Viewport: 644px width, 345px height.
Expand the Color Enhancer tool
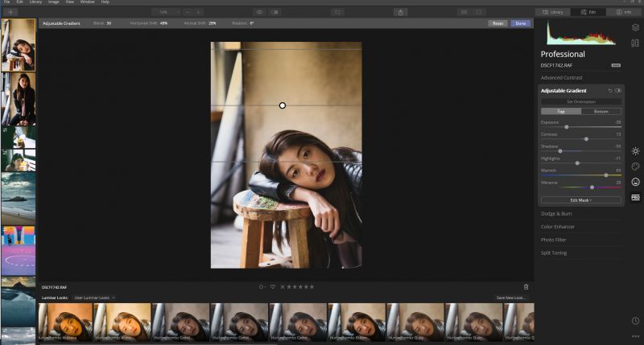[x=557, y=227]
